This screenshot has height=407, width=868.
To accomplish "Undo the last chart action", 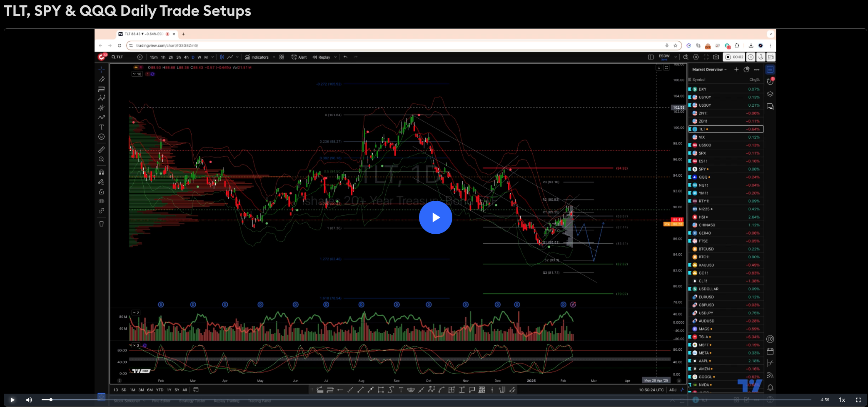I will point(345,57).
